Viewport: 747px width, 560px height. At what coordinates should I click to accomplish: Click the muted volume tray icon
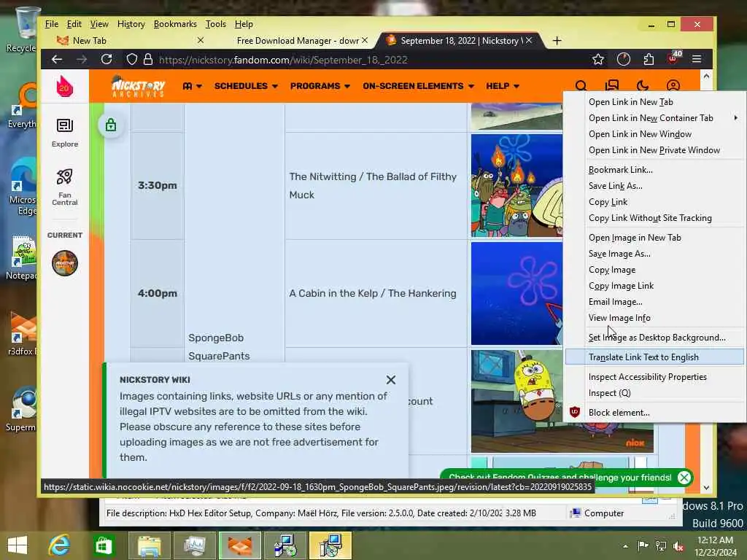678,546
